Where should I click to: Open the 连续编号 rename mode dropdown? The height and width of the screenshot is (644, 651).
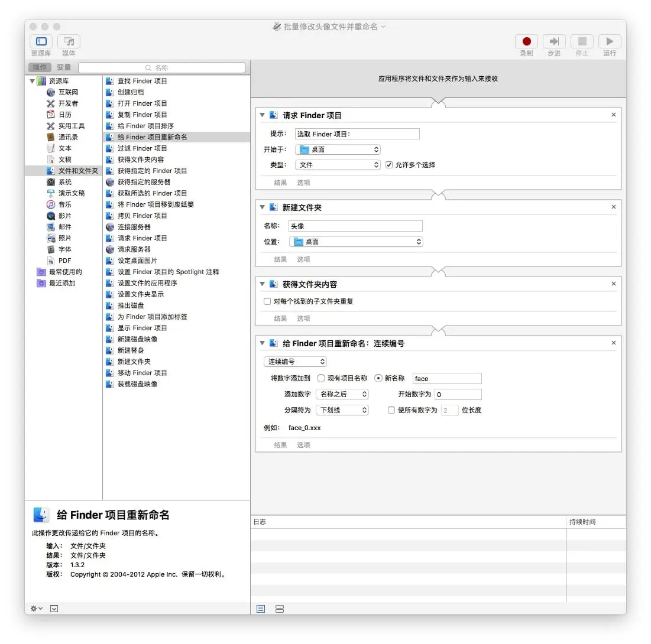click(x=295, y=362)
